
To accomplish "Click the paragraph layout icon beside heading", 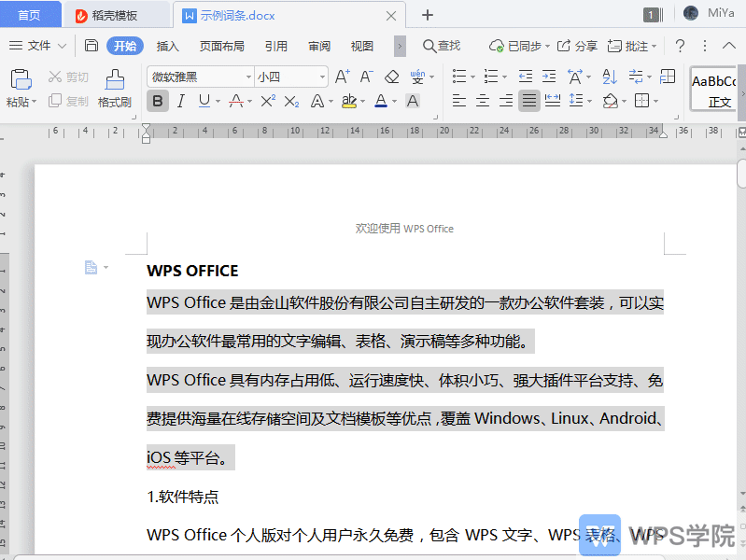I will click(91, 267).
